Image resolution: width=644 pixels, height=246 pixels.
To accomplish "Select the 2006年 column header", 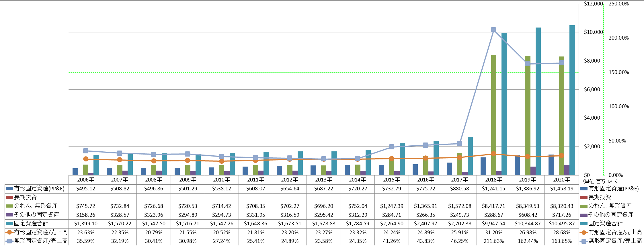I will tap(86, 179).
